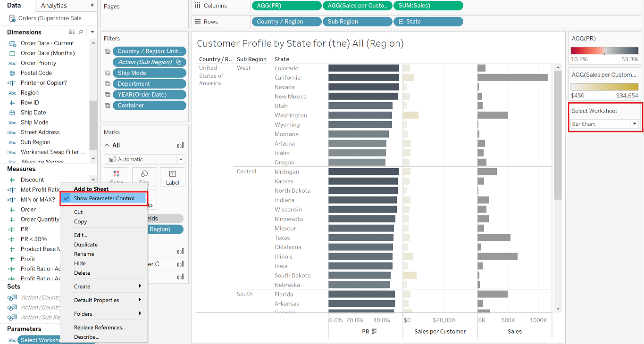This screenshot has width=644, height=344.
Task: Toggle Show Parameter Control checkmark
Action: [x=67, y=198]
